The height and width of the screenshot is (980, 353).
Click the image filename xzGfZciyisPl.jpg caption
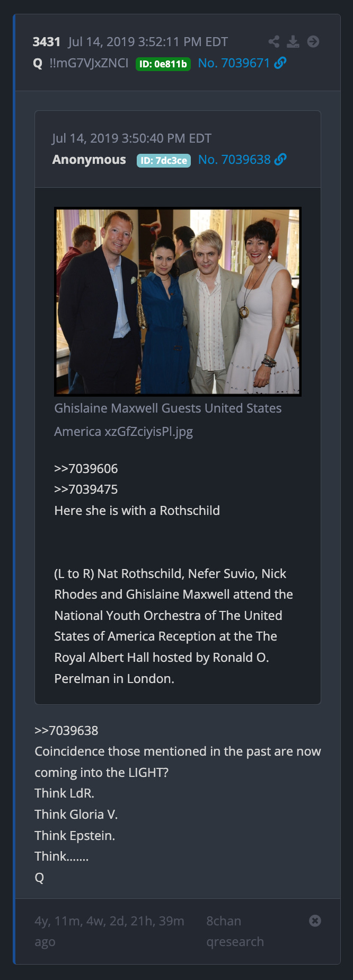(168, 419)
